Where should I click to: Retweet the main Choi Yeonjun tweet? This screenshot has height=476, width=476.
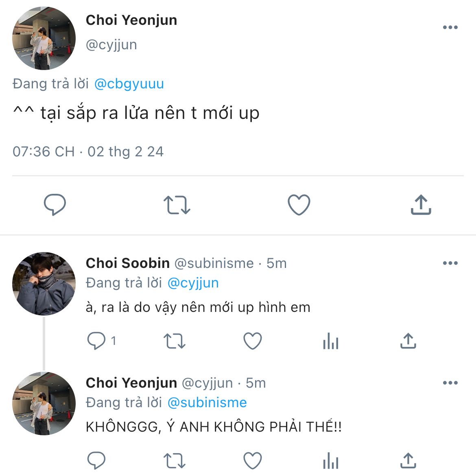coord(177,205)
